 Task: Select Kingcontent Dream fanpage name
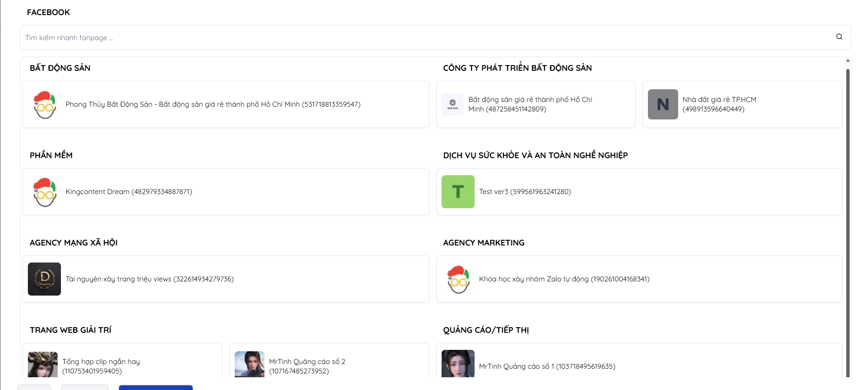click(128, 192)
